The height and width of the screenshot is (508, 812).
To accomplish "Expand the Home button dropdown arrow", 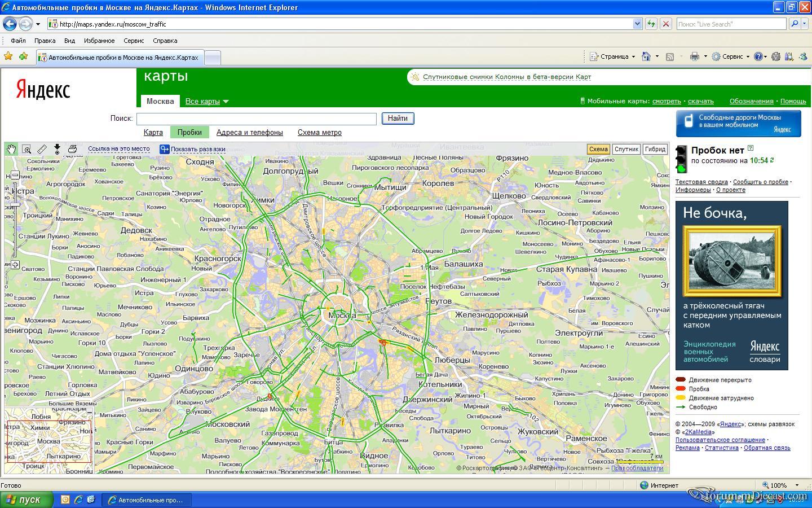I will [657, 56].
